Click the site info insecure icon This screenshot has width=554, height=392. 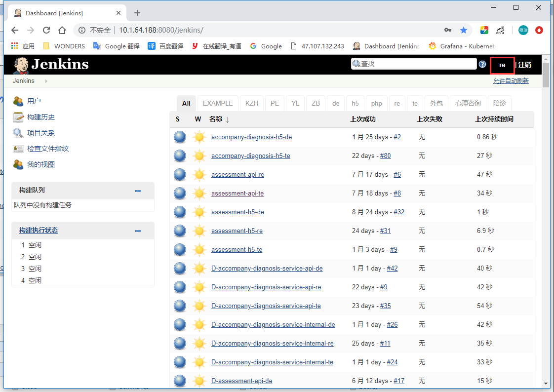click(x=82, y=31)
